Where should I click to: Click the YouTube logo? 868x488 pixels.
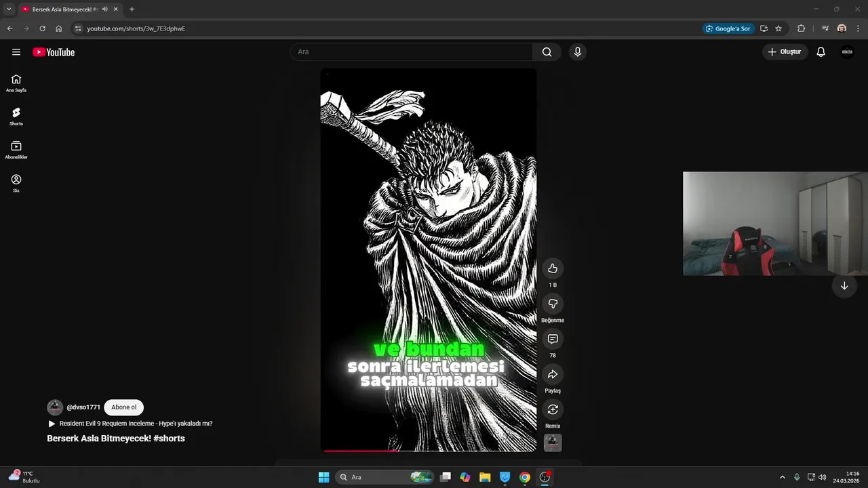pyautogui.click(x=54, y=52)
